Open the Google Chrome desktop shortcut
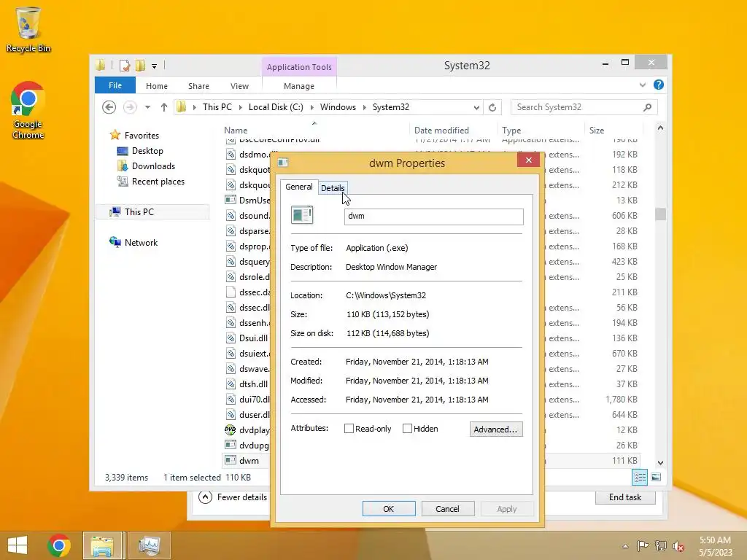This screenshot has width=747, height=560. pos(28,110)
